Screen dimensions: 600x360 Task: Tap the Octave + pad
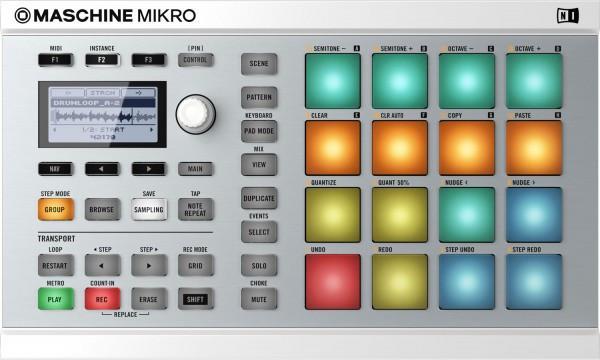pyautogui.click(x=534, y=81)
